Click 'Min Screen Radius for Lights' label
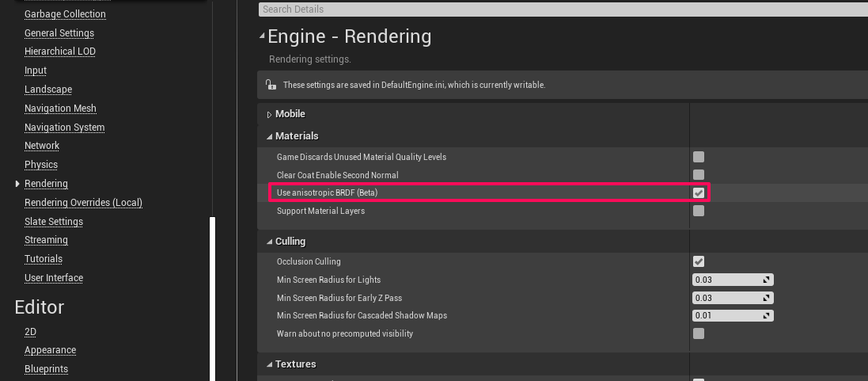 pyautogui.click(x=328, y=280)
